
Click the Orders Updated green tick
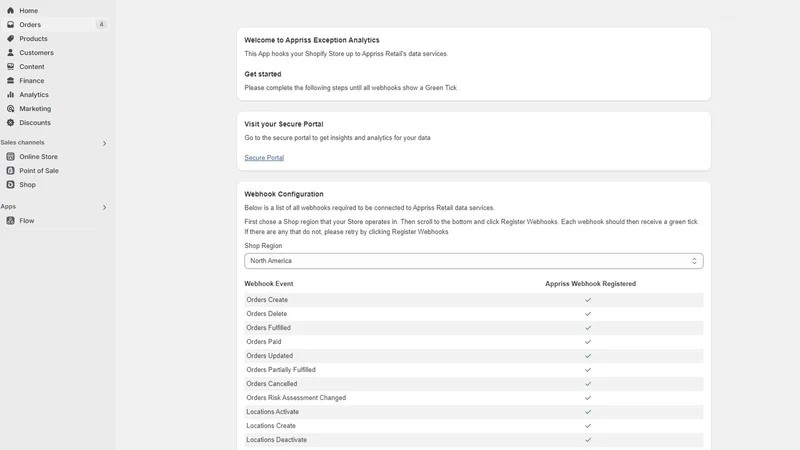(x=588, y=356)
